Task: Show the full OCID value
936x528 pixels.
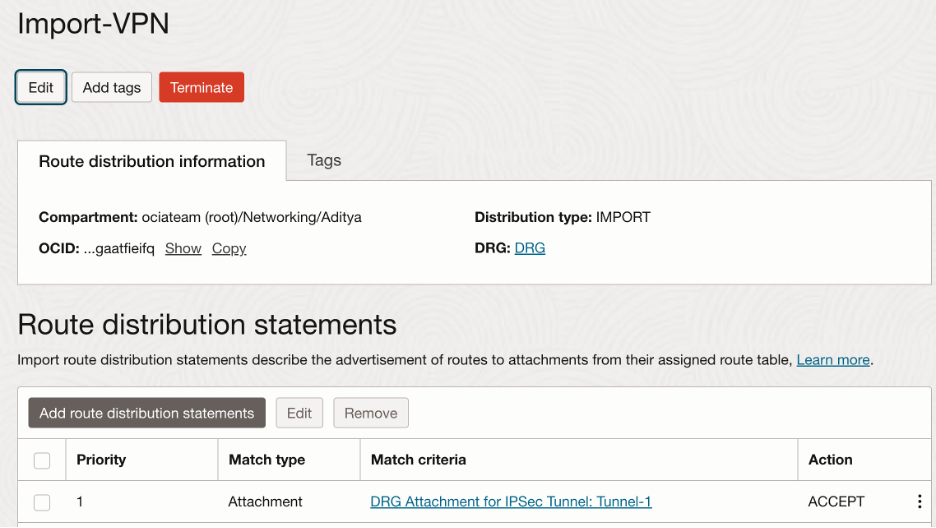Action: pos(183,249)
